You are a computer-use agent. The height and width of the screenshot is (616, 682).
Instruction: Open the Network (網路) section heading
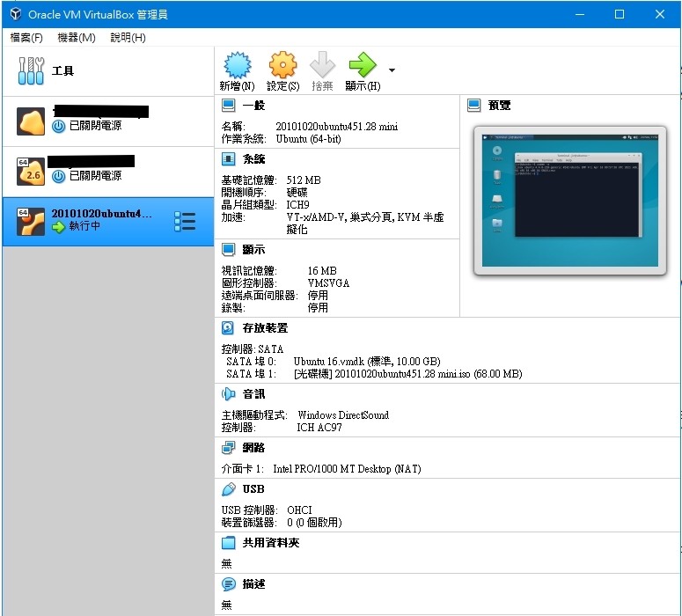253,448
